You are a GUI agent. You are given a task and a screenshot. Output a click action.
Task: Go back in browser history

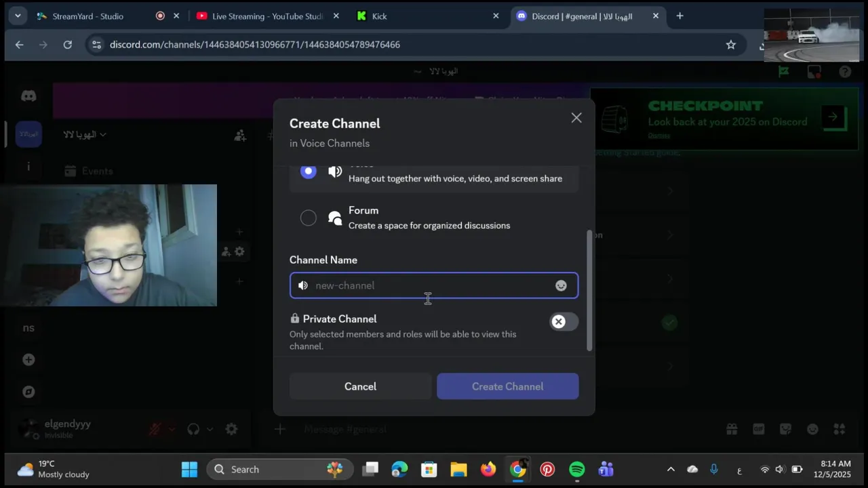pyautogui.click(x=19, y=45)
